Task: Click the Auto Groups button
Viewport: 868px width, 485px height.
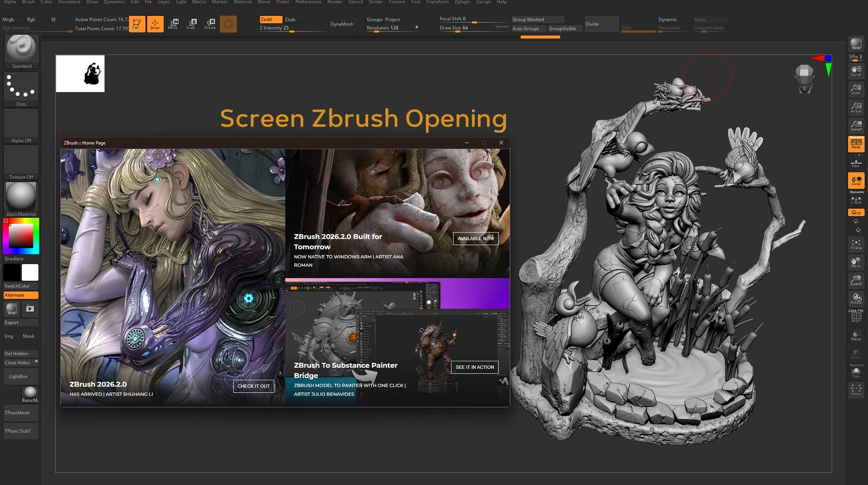Action: coord(529,28)
